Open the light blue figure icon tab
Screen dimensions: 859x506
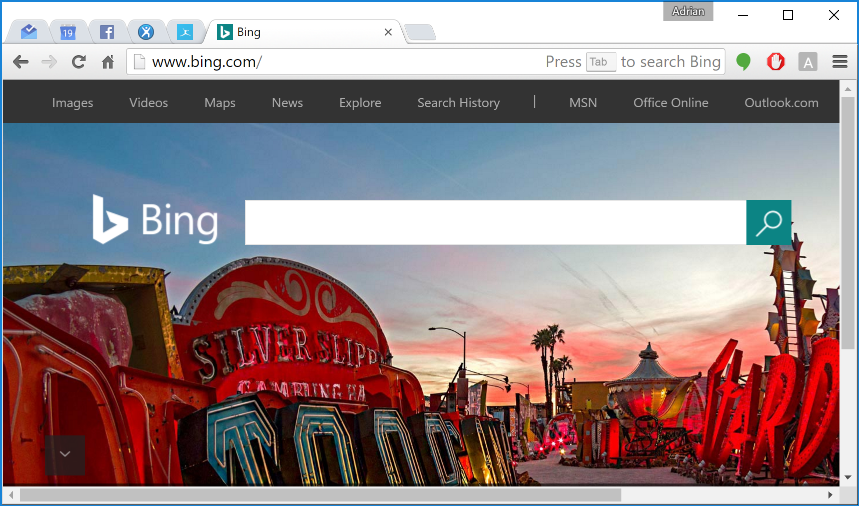185,32
